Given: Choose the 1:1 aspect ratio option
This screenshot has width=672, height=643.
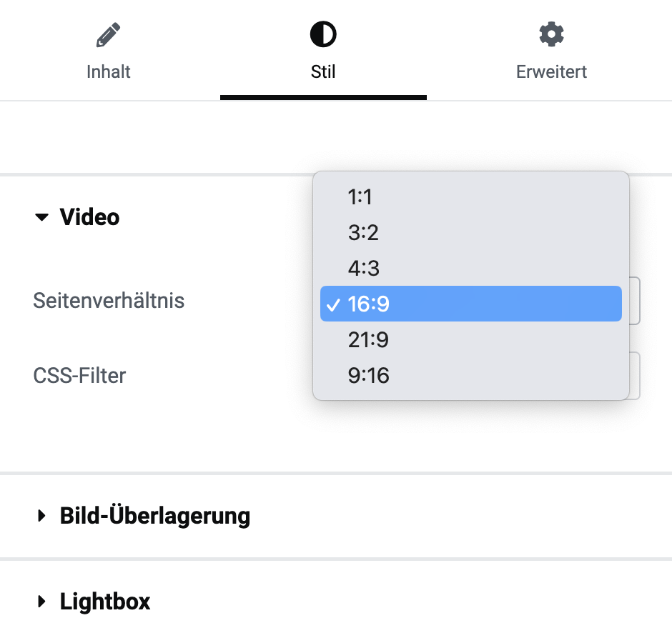Looking at the screenshot, I should tap(471, 197).
